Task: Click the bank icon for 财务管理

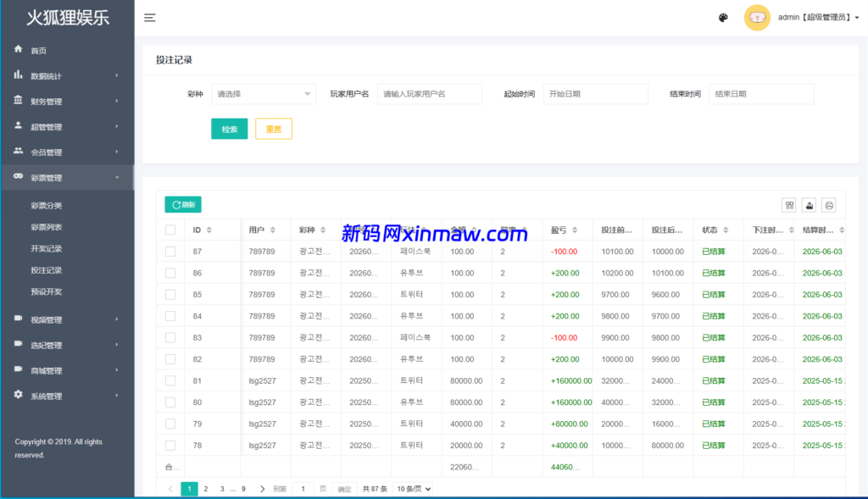Action: 19,100
